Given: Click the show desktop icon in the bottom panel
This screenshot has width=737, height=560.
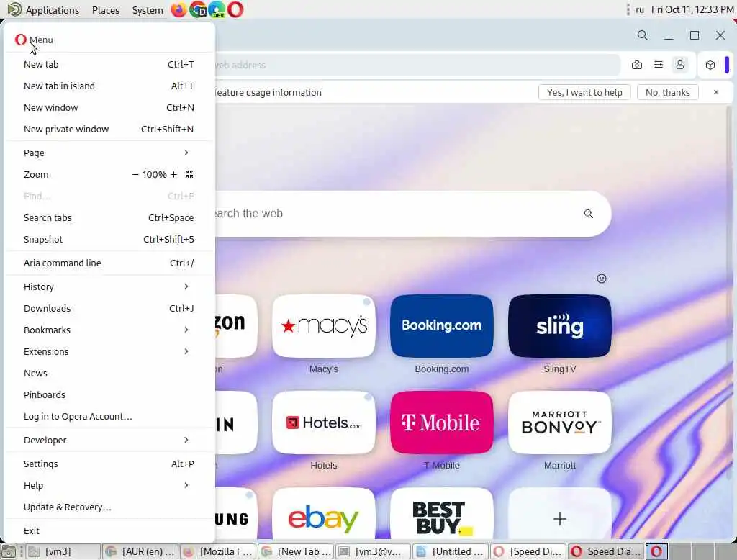Looking at the screenshot, I should [x=9, y=551].
